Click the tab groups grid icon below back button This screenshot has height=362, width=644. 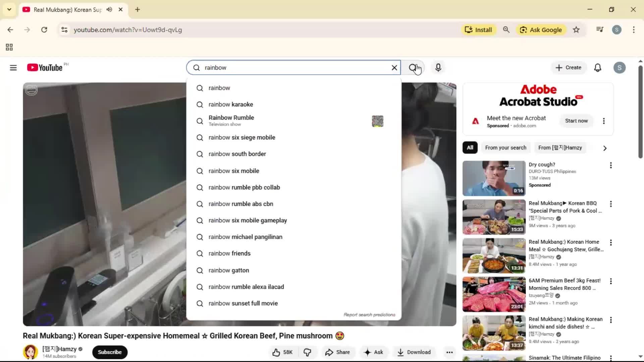(x=9, y=47)
